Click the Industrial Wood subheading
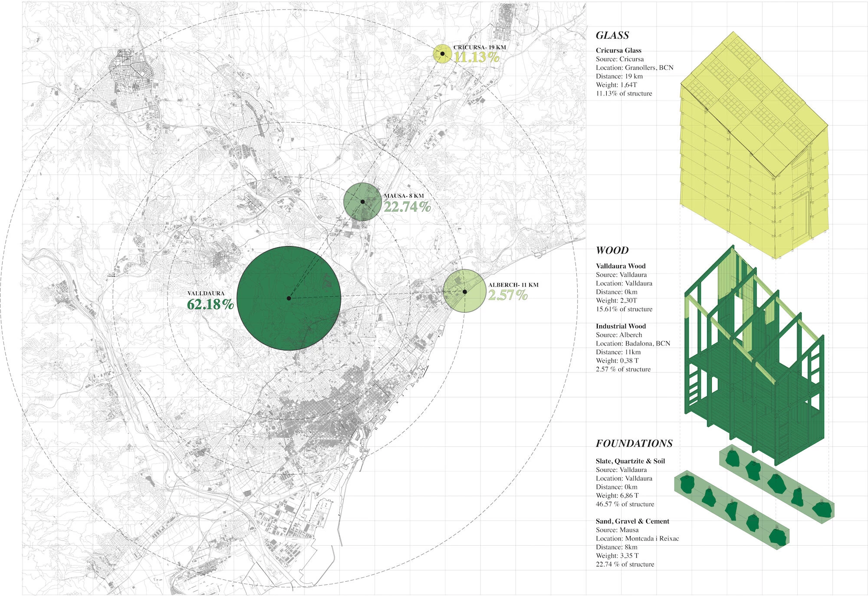The image size is (868, 596). (x=621, y=326)
